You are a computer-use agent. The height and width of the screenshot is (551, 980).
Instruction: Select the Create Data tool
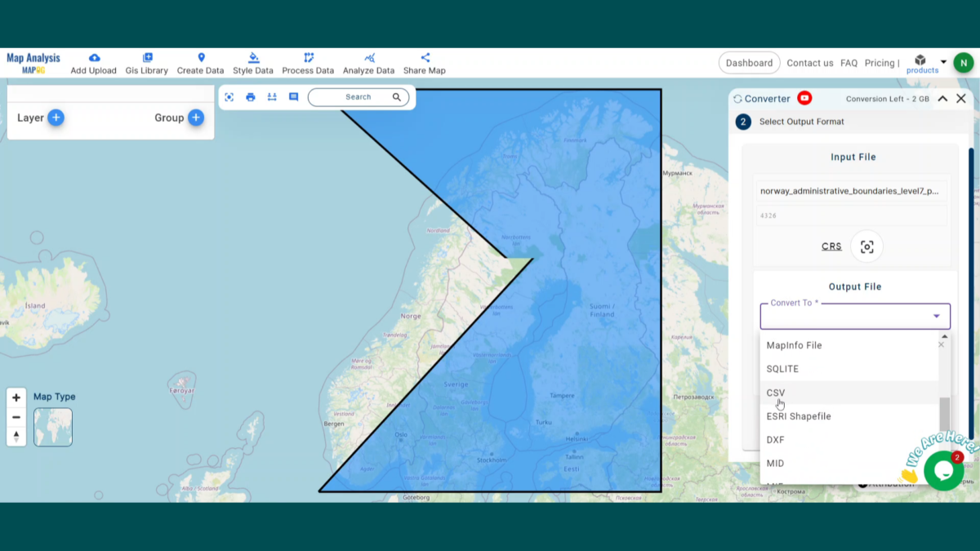click(x=200, y=62)
